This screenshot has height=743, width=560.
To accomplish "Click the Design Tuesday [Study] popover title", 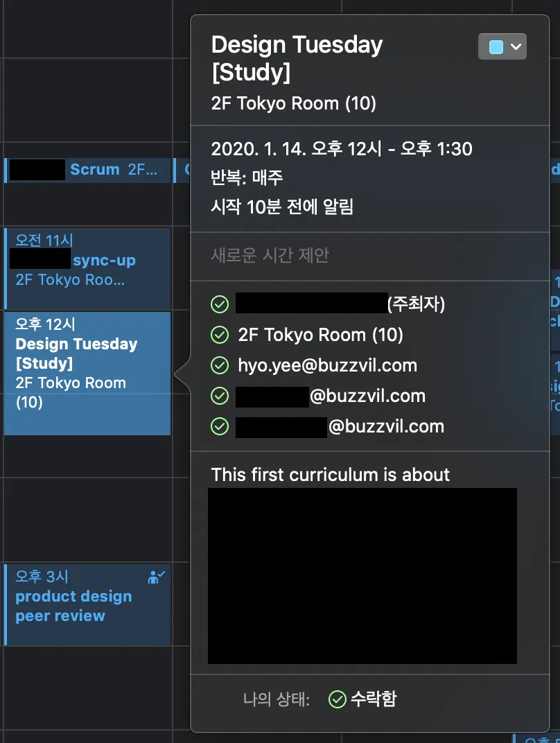I will [x=297, y=58].
